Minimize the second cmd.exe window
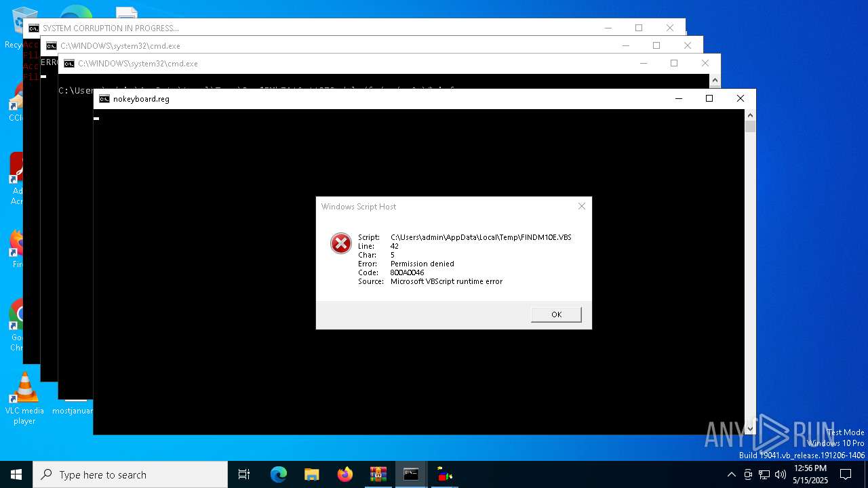Image resolution: width=868 pixels, height=488 pixels. tap(625, 45)
